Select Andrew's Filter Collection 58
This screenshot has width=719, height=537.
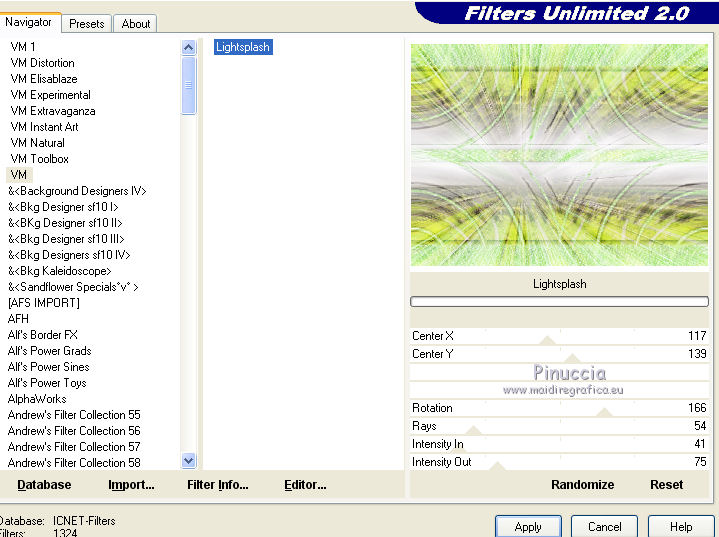click(x=74, y=463)
